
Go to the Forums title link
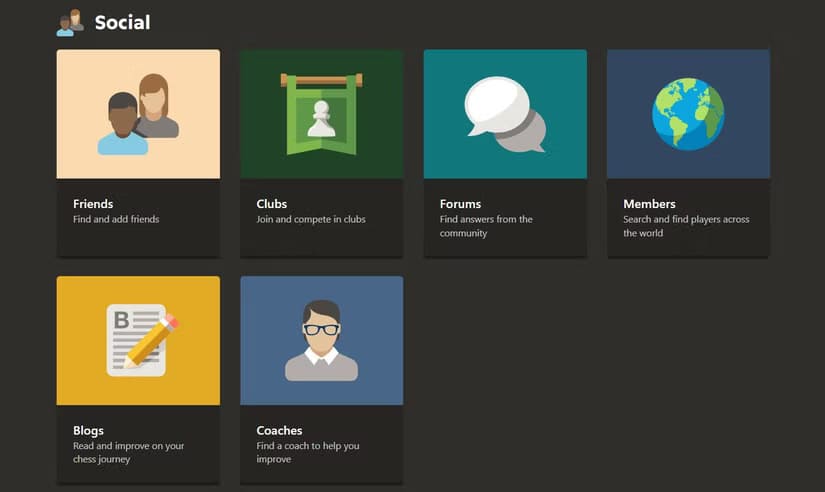(460, 204)
